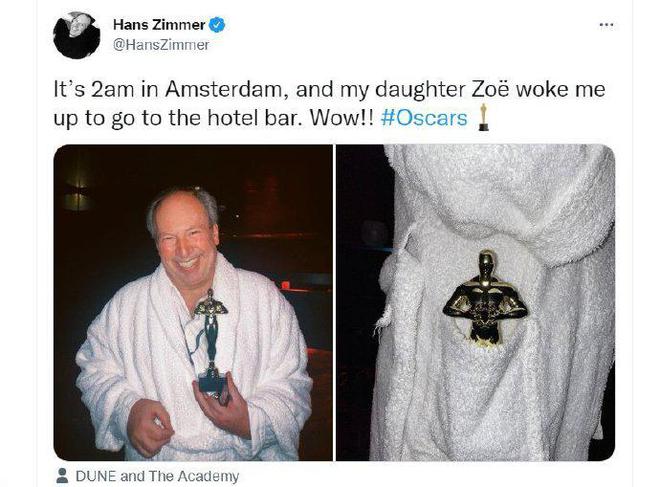Open the photo of Oscar pin on robe
Image resolution: width=660 pixels, height=487 pixels.
click(x=476, y=302)
